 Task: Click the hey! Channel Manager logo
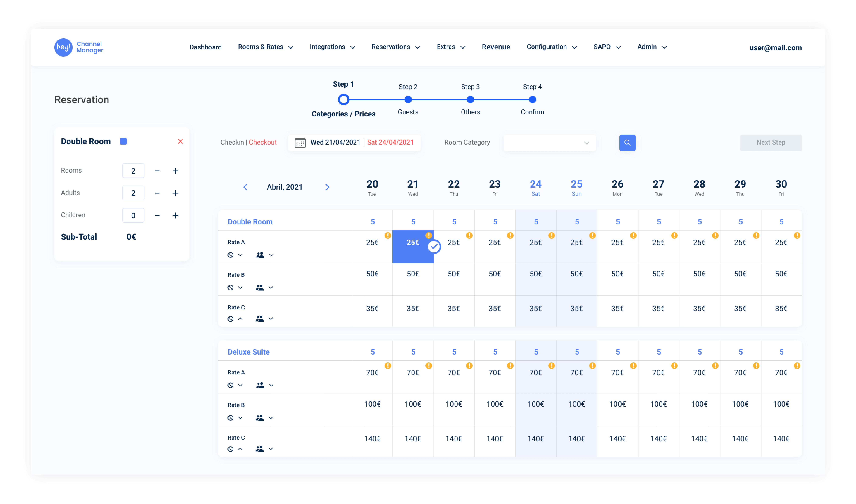tap(79, 47)
